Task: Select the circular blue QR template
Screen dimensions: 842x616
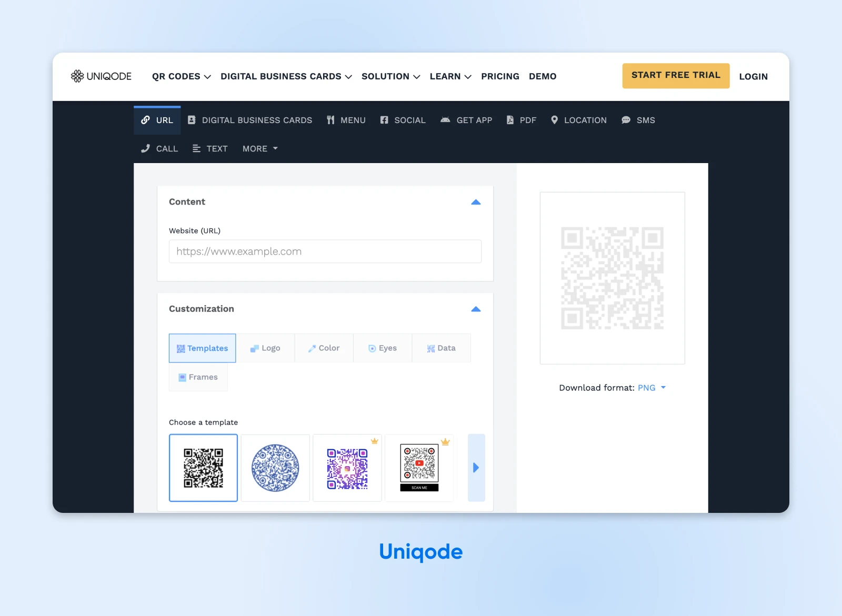Action: (275, 468)
